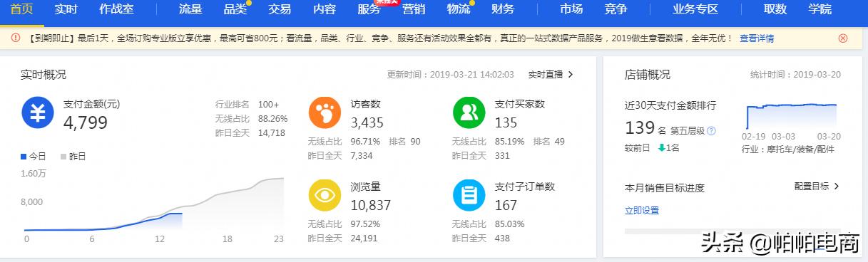Click the orange footprint visitors icon

point(325,112)
